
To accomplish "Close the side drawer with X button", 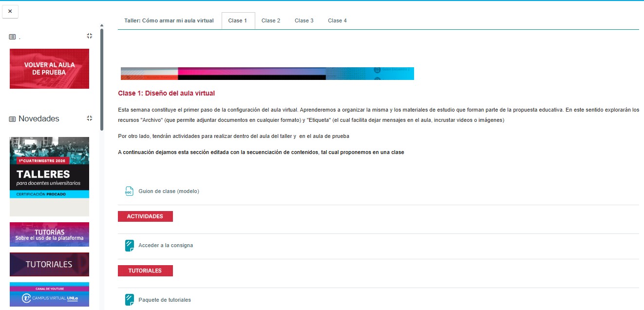I will (x=10, y=11).
